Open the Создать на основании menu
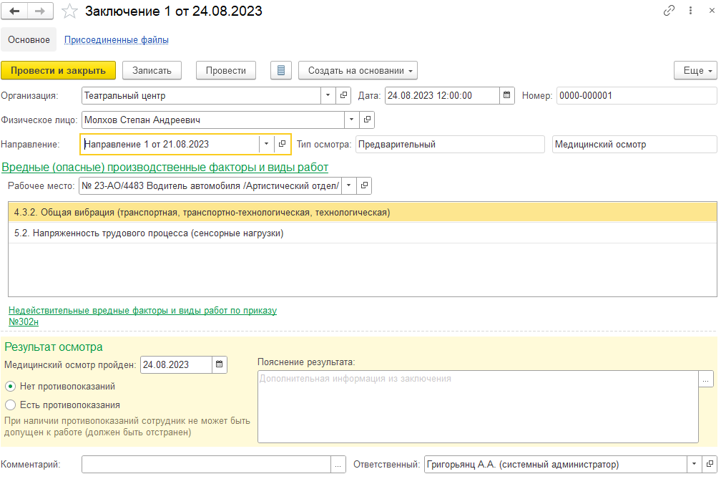 (357, 71)
